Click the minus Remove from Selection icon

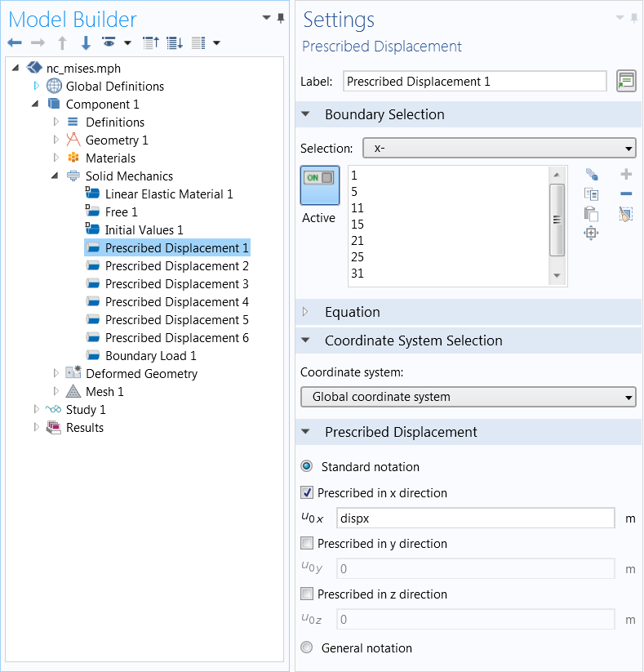pos(626,194)
